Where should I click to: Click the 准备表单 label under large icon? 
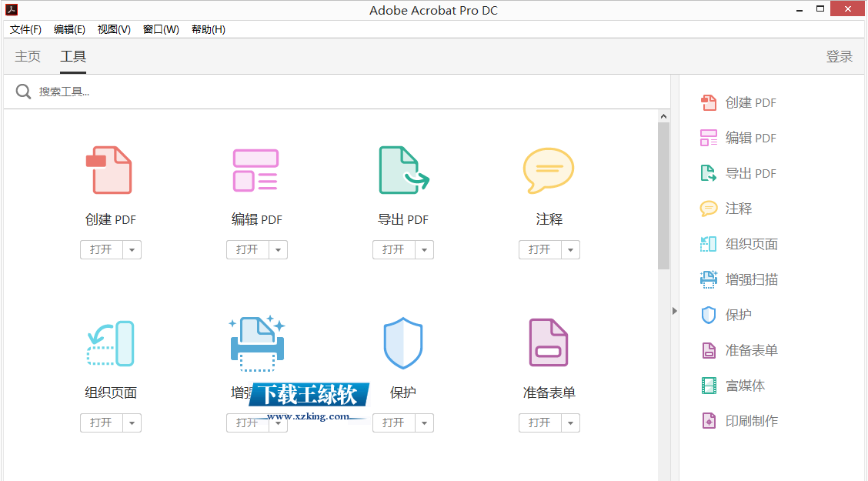549,392
